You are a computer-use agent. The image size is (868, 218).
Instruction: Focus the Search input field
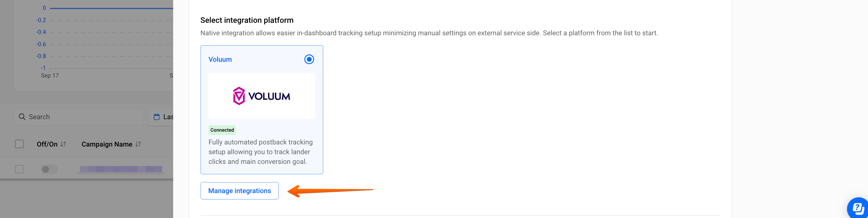tap(81, 117)
